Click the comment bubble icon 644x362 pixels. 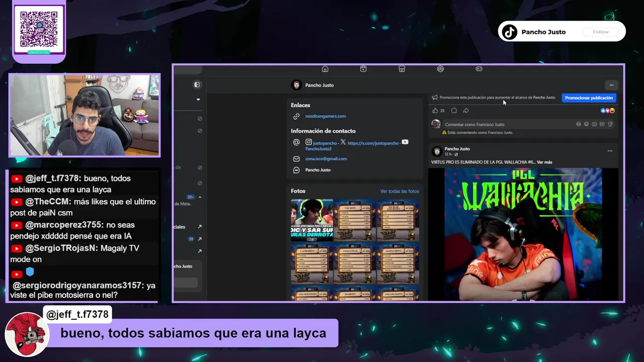(454, 111)
